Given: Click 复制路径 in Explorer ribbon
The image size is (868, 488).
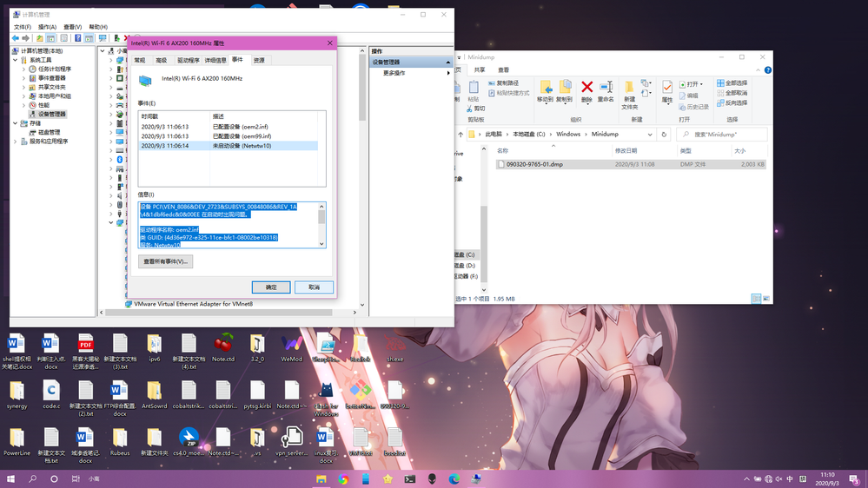Looking at the screenshot, I should (504, 83).
